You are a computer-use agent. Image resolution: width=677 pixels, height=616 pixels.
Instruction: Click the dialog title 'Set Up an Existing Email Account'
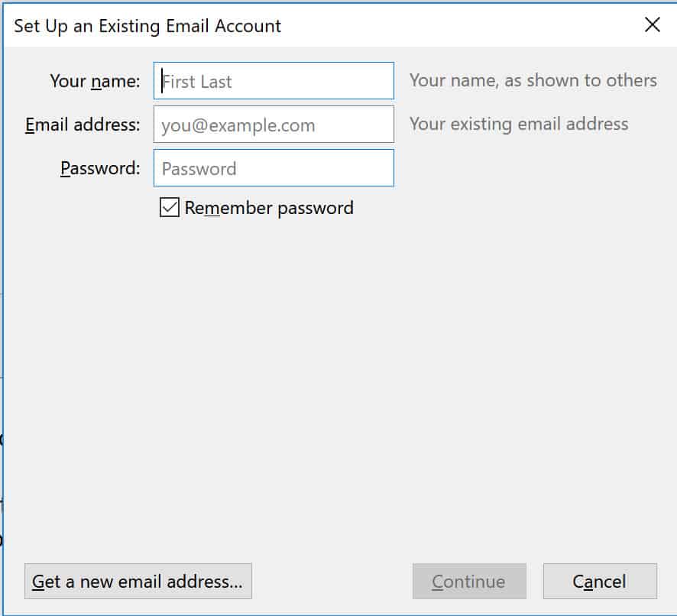pyautogui.click(x=147, y=26)
